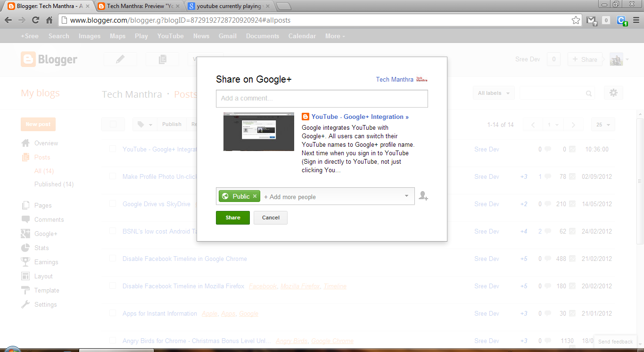
Task: Open the browser home page
Action: pos(49,20)
